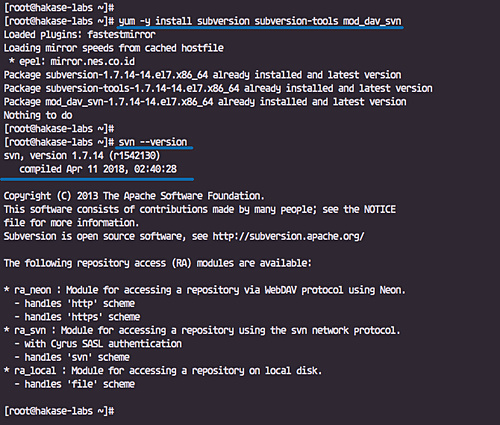The image size is (500, 425).
Task: Click the compiled Apr 11 2018 timestamp
Action: 98,169
